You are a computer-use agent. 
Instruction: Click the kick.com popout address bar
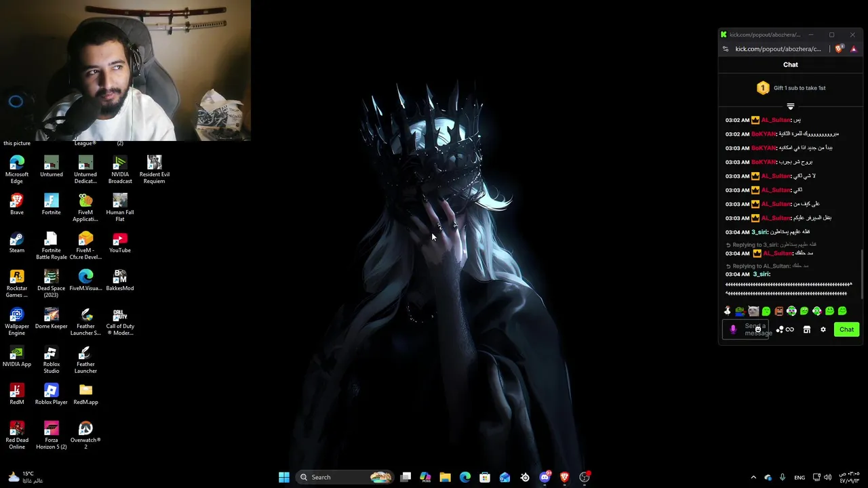pos(778,49)
